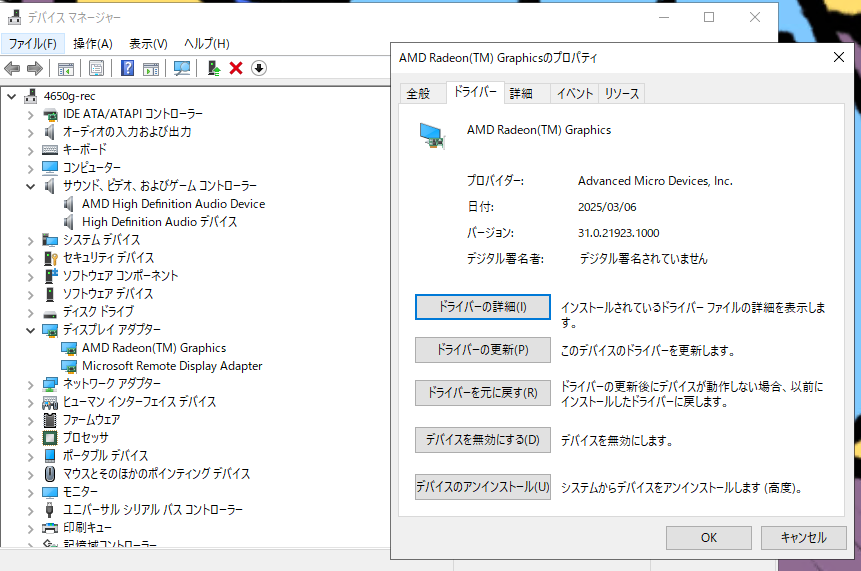The height and width of the screenshot is (571, 861).
Task: Maximize the デバイス マネージャー window
Action: [x=709, y=17]
